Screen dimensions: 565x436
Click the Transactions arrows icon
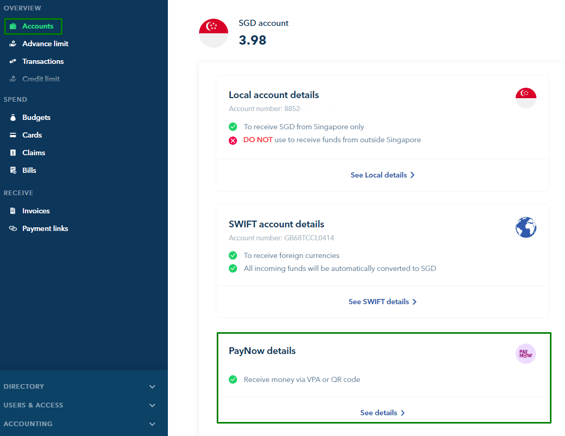click(x=13, y=61)
